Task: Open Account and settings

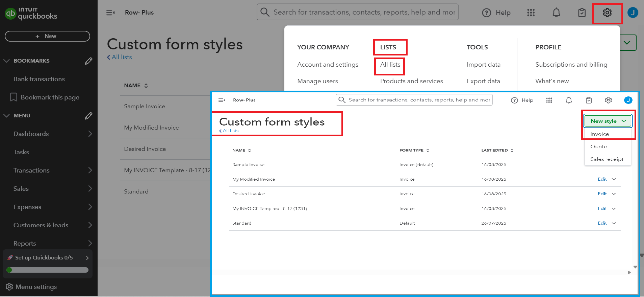Action: [x=328, y=65]
